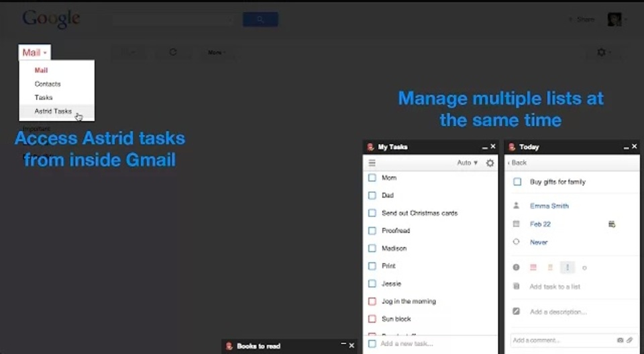The width and height of the screenshot is (644, 354).
Task: Tick the Proofread task checkbox
Action: [372, 230]
